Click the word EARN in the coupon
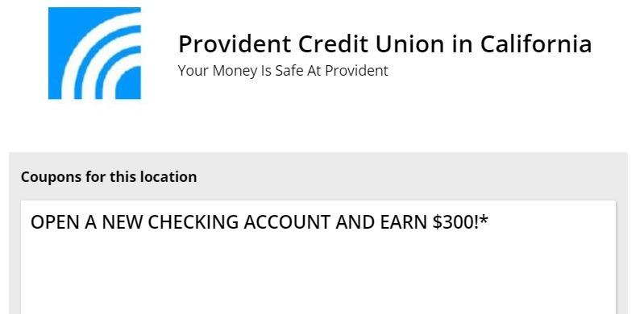644x314 pixels. pyautogui.click(x=403, y=222)
